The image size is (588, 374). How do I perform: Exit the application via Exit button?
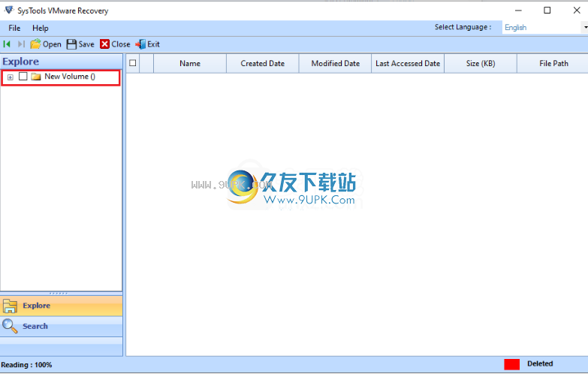pos(148,44)
